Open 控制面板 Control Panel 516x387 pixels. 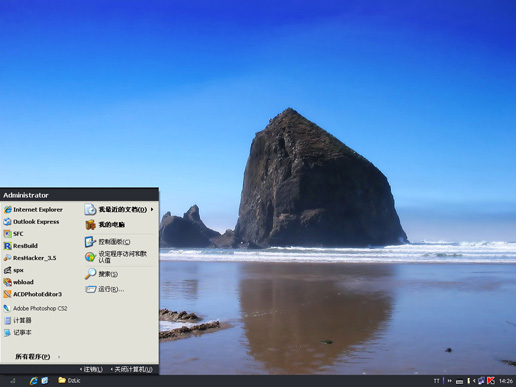(108, 242)
